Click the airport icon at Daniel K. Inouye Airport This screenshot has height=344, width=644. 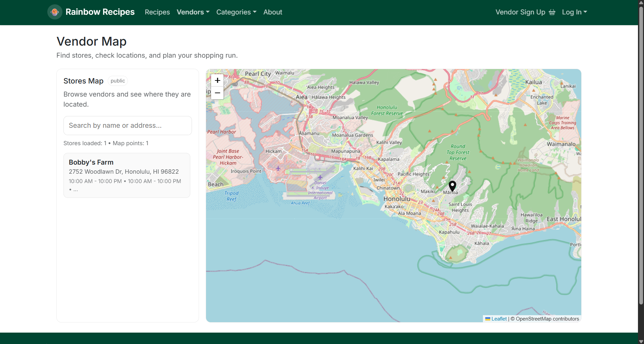point(320,177)
